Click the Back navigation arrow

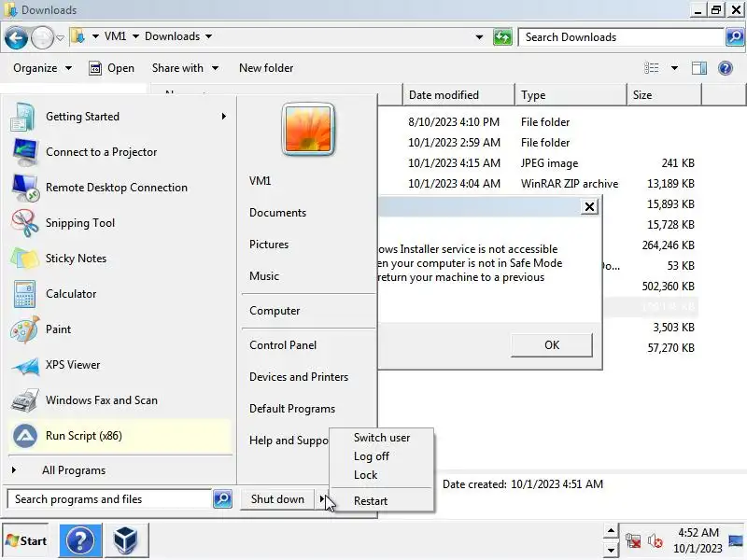click(x=16, y=37)
